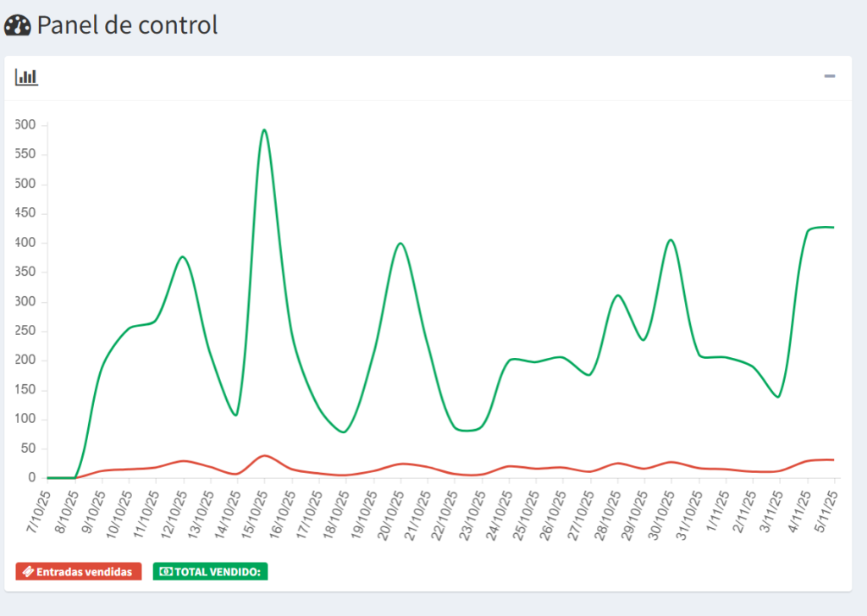867x616 pixels.
Task: Click the green line peak at 20/10/25
Action: [400, 244]
